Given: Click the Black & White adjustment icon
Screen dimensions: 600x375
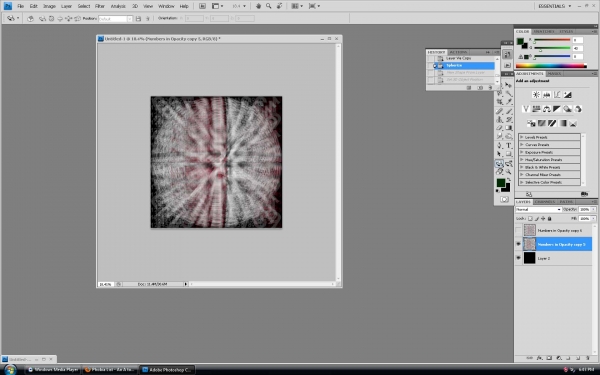Looking at the screenshot, I should [x=557, y=109].
